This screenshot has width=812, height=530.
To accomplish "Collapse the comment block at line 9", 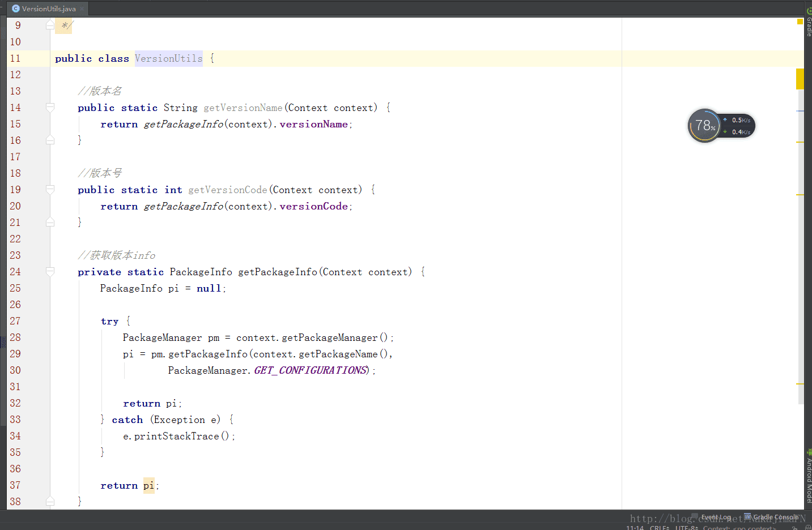I will point(50,25).
